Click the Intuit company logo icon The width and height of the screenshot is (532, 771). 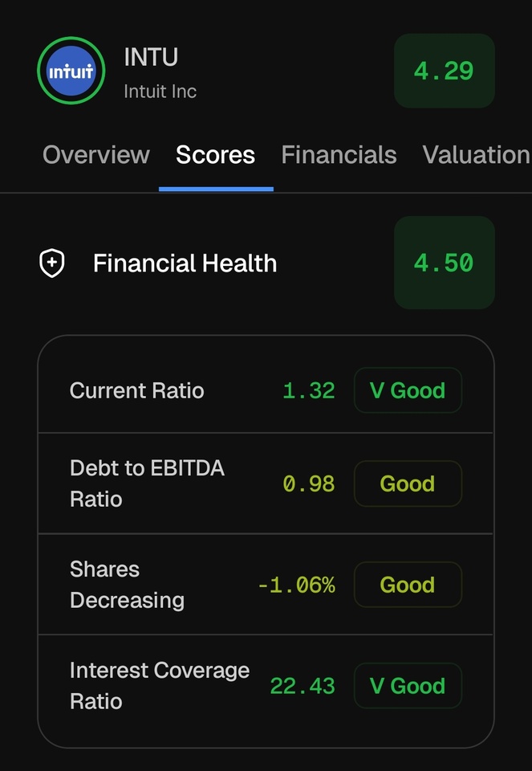(71, 71)
